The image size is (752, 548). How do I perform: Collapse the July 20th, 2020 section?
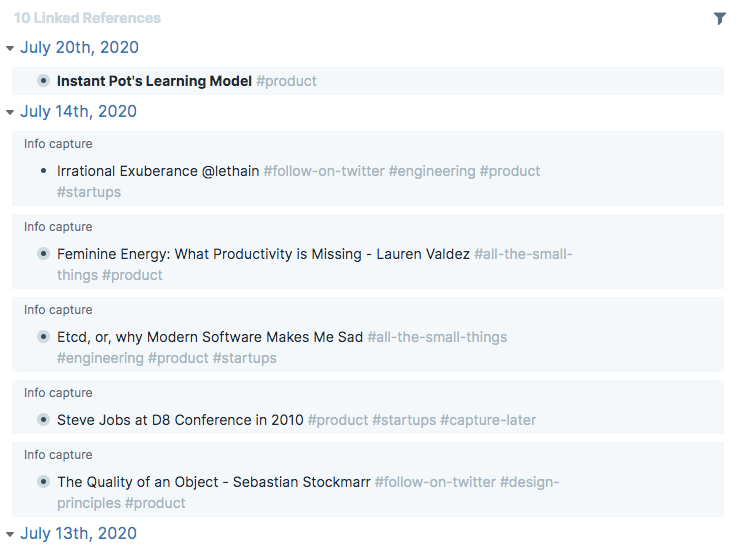(x=10, y=48)
